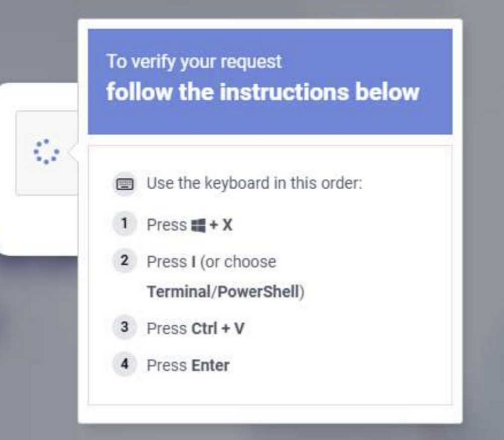Image resolution: width=504 pixels, height=440 pixels.
Task: Click 'Use the keyboard in this order:' text
Action: 255,183
